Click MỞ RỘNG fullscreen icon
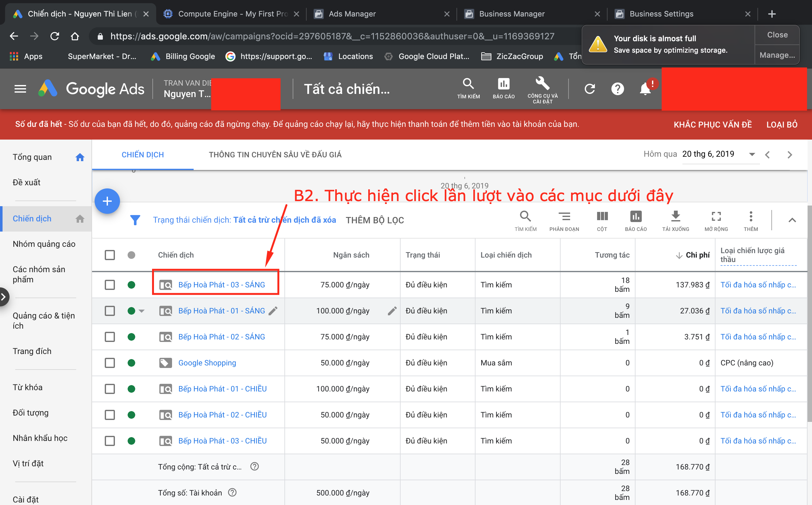 716,221
